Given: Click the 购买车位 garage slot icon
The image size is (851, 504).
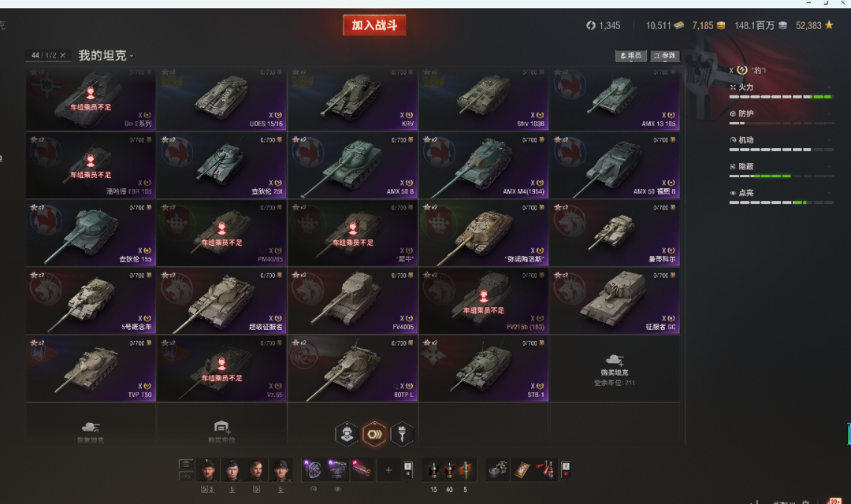Looking at the screenshot, I should pos(221,427).
